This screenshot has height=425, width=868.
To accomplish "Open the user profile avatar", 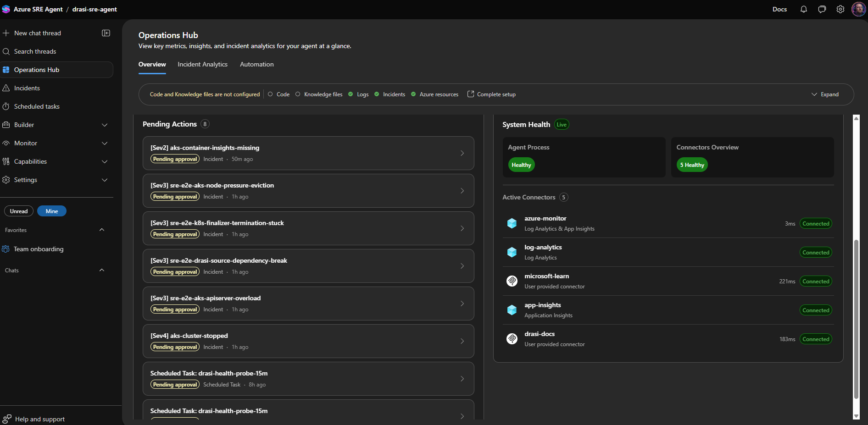I will [x=858, y=9].
